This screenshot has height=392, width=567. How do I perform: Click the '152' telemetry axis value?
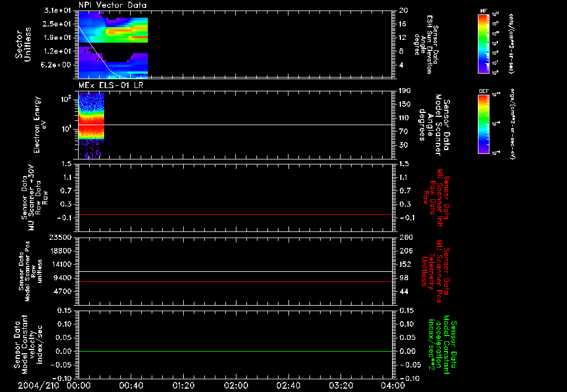tap(406, 264)
